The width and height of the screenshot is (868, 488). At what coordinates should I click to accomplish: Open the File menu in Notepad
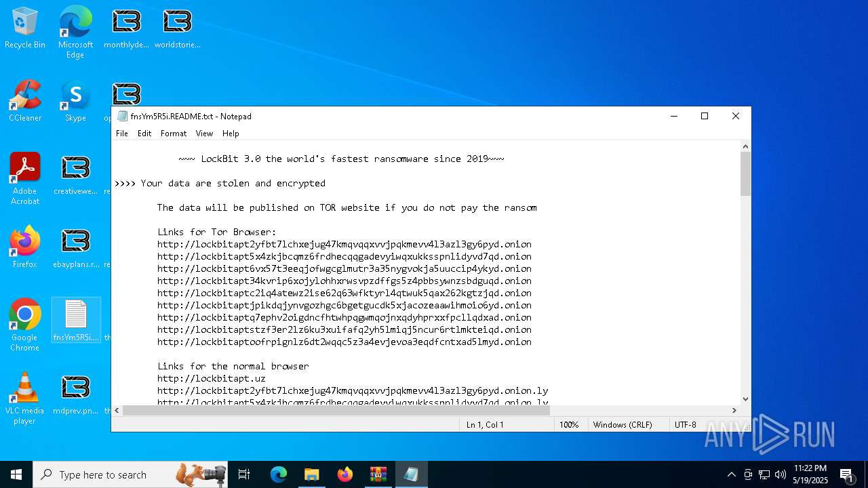(122, 134)
